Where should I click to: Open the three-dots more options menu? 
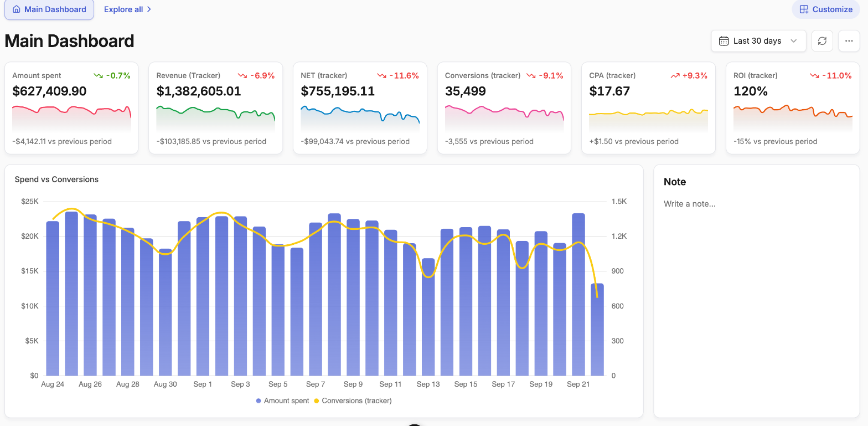click(849, 41)
